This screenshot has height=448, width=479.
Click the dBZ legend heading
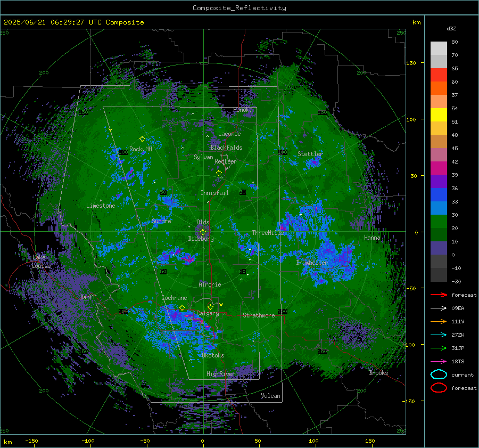[451, 29]
